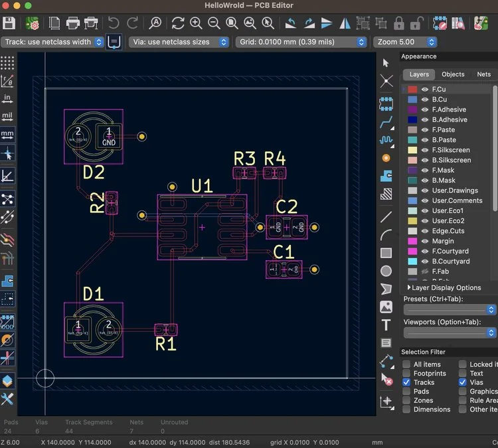Select the Draw circle tool

pos(386,271)
